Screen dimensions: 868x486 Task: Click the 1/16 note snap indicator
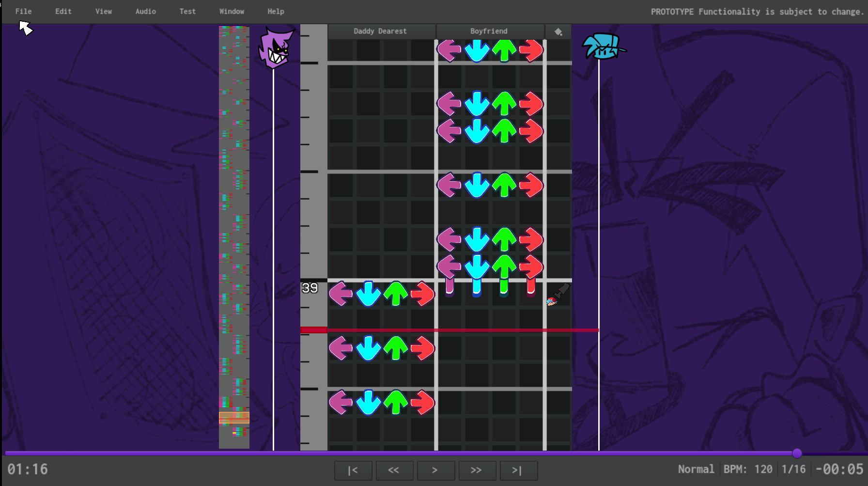[x=793, y=469]
